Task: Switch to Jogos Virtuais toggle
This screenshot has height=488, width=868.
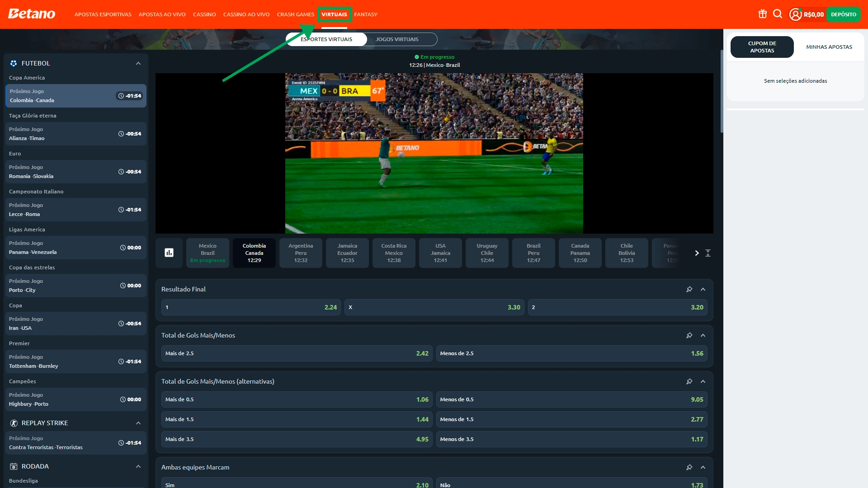Action: [397, 39]
